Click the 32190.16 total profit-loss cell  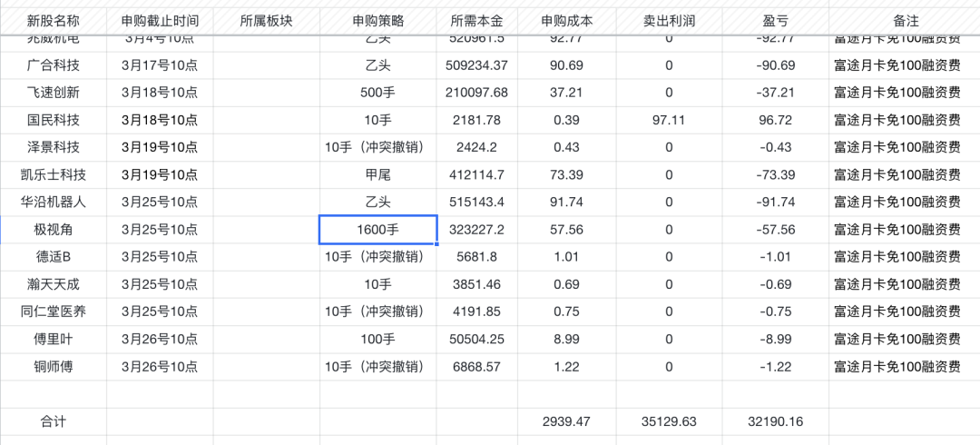click(775, 422)
